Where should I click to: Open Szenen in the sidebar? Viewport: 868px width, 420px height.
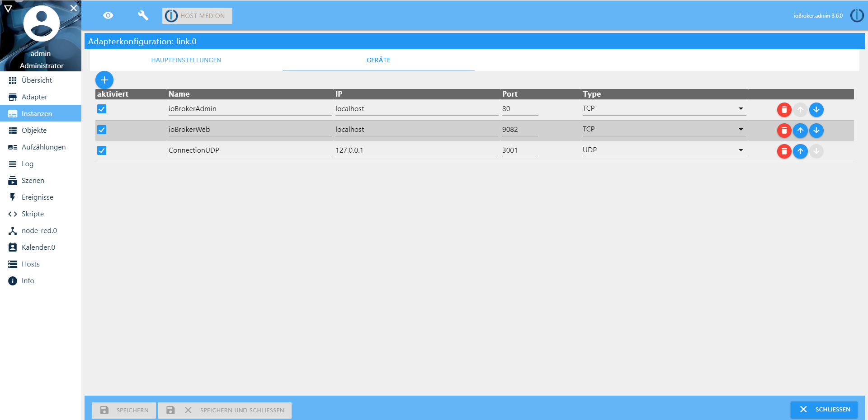[41, 181]
